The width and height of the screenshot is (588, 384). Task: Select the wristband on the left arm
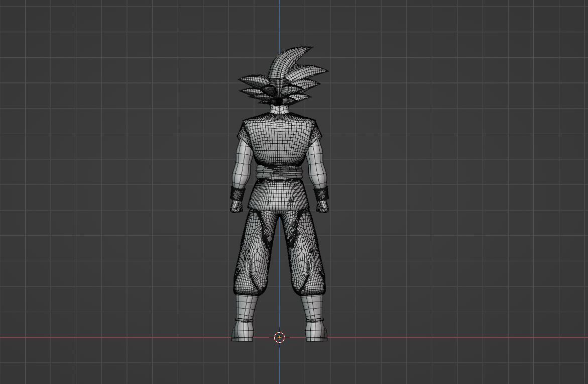(238, 194)
